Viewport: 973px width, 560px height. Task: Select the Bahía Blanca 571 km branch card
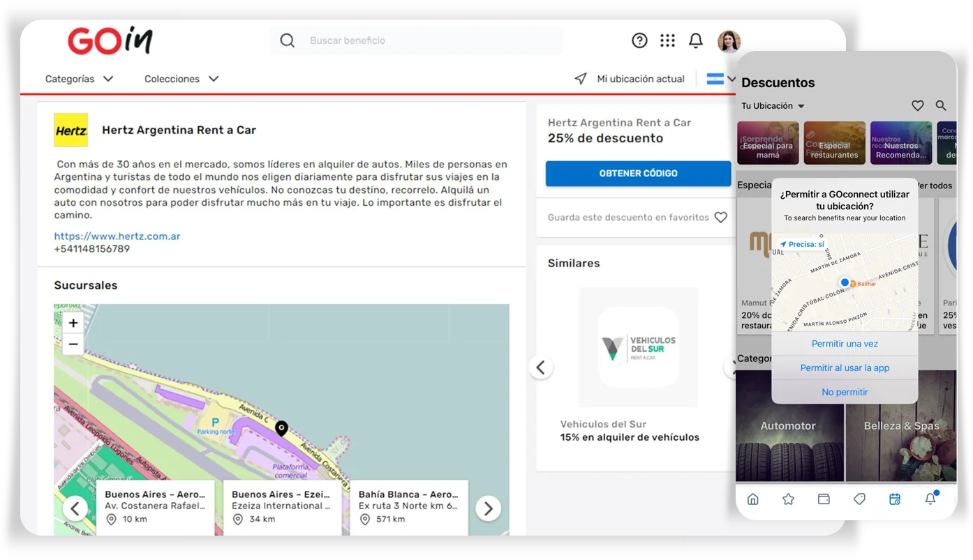409,507
